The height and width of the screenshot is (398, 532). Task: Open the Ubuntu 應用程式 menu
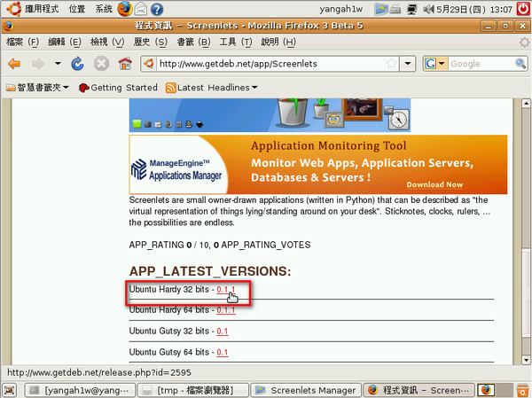pyautogui.click(x=33, y=9)
